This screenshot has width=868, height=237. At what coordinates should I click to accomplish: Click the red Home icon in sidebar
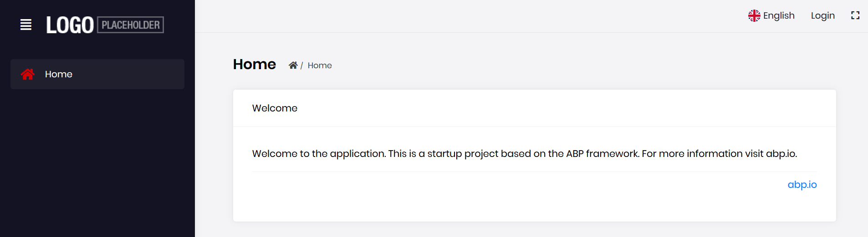[x=28, y=74]
